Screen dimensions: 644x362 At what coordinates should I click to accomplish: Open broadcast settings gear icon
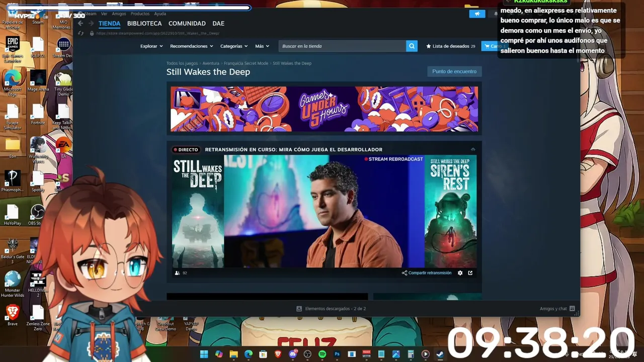460,273
